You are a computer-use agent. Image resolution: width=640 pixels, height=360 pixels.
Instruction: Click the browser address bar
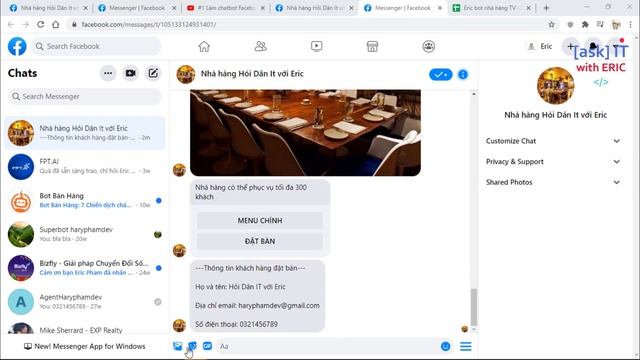[306, 24]
